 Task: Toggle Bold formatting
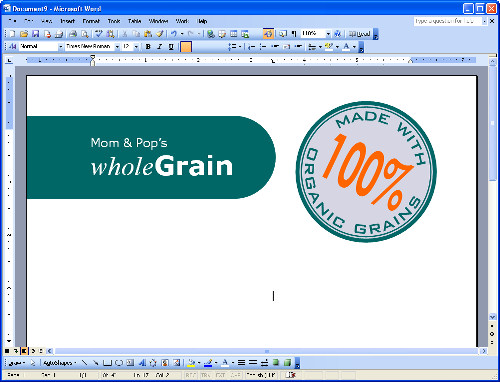148,47
